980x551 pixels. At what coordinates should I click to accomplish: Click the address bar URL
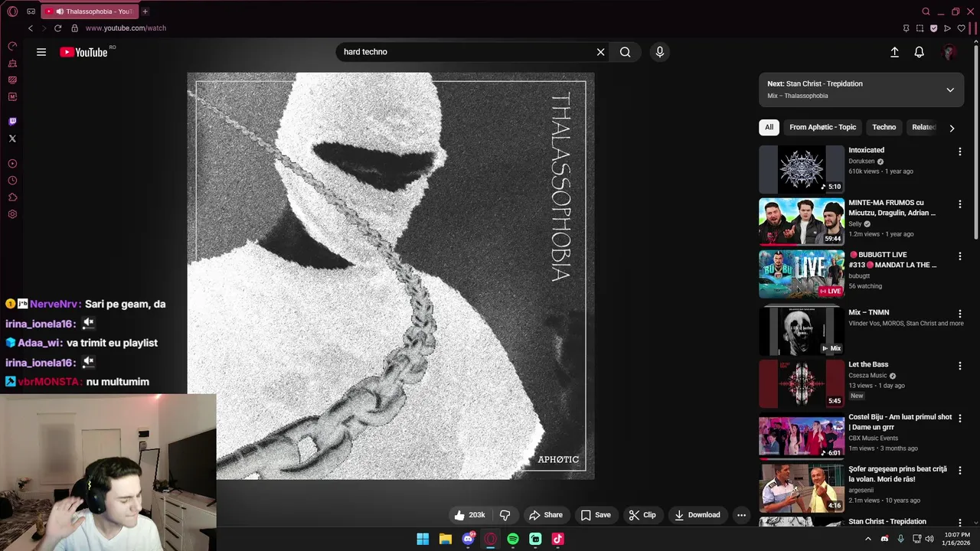tap(126, 28)
